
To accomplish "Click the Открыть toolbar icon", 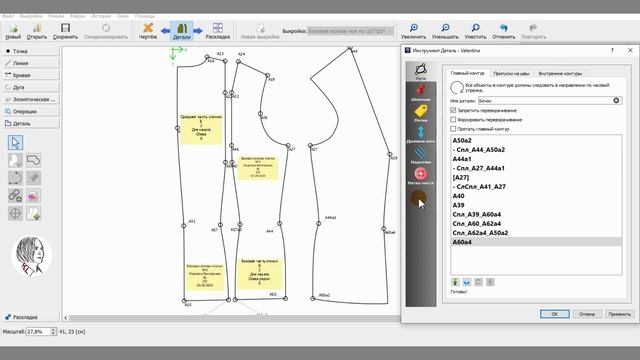I will point(37,31).
